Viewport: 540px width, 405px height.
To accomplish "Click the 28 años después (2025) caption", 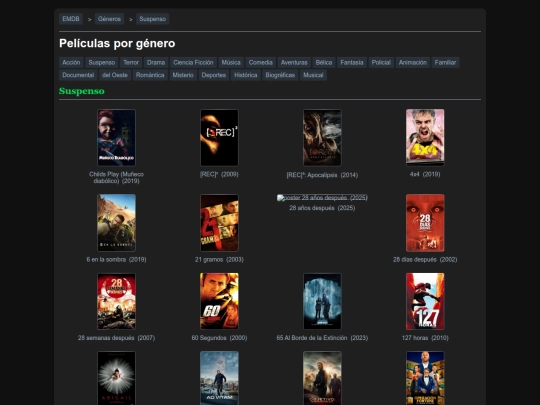I will [322, 208].
